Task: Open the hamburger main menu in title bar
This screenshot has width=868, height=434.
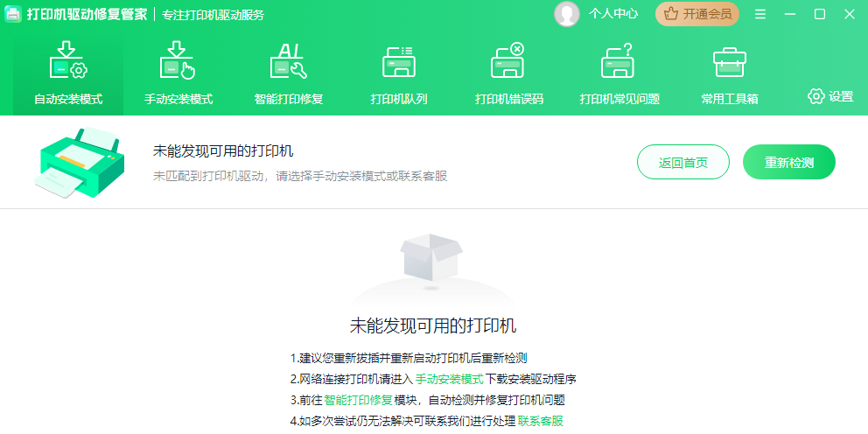Action: pos(760,14)
